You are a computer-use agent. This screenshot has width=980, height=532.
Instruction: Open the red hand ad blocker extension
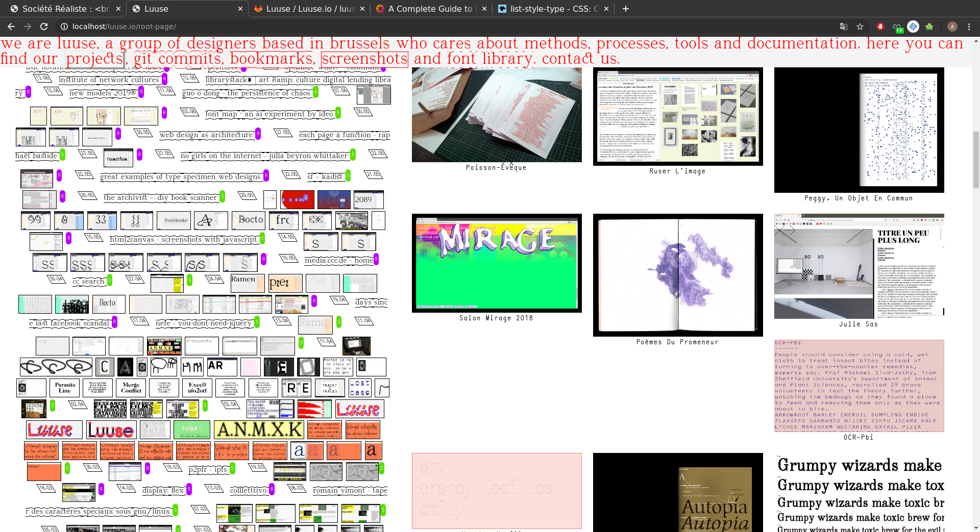pyautogui.click(x=880, y=27)
